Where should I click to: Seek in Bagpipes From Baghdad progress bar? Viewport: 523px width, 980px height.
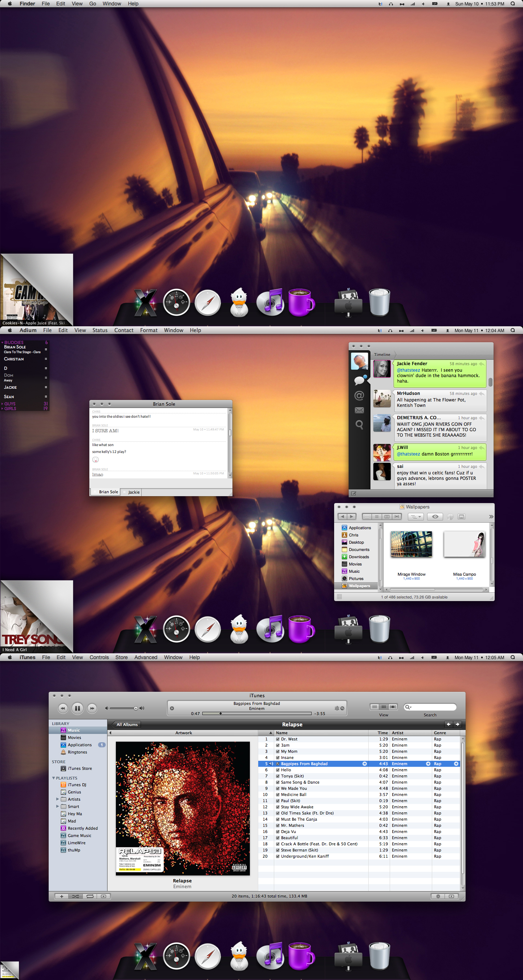[256, 713]
